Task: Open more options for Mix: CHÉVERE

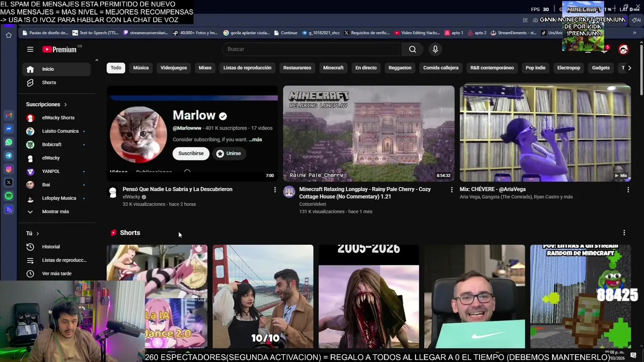Action: point(628,190)
